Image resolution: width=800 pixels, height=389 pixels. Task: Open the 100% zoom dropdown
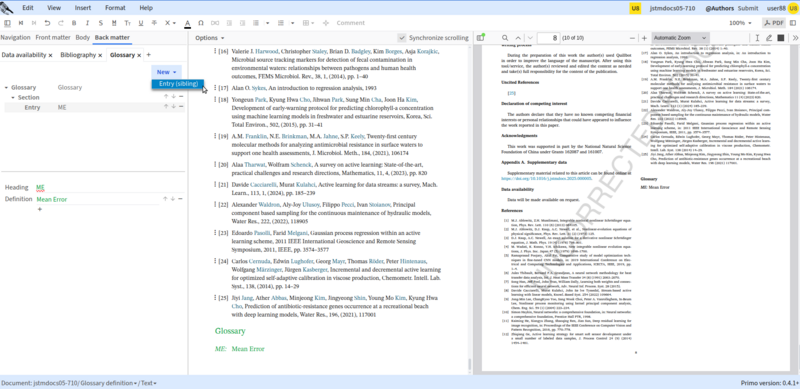pyautogui.click(x=740, y=23)
